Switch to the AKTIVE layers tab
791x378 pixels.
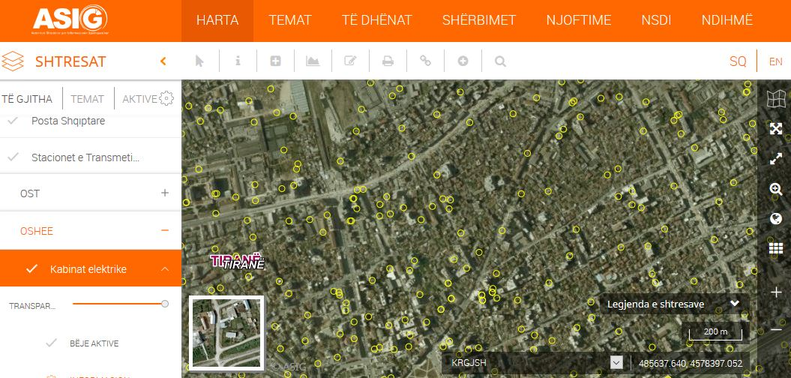point(140,99)
